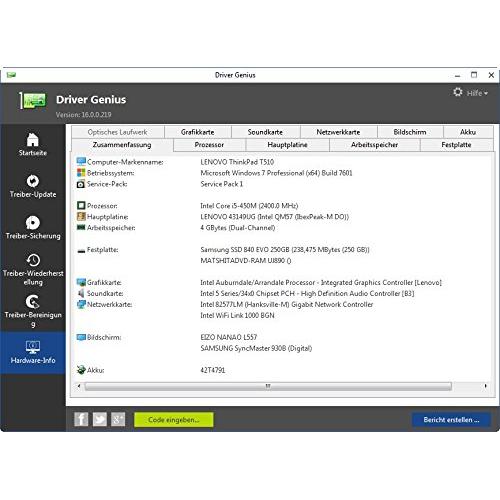
Task: Open the Treiber-Wiederherstellung restore section
Action: (33, 269)
